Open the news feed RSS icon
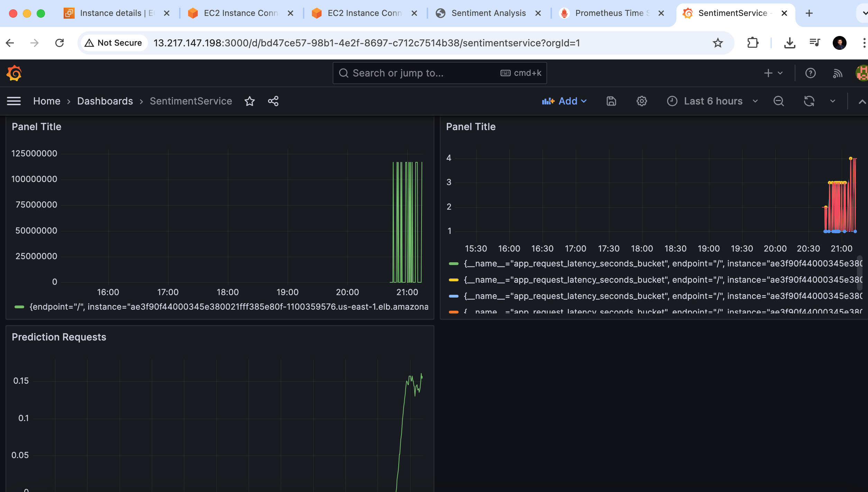 point(838,73)
